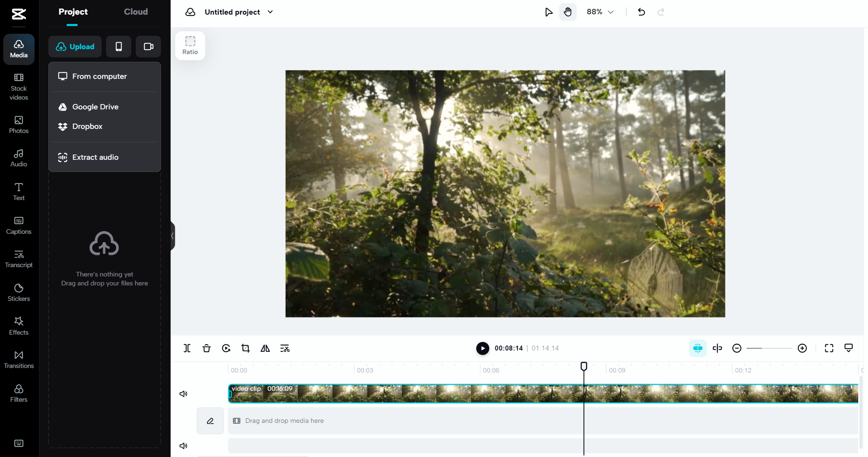The width and height of the screenshot is (868, 457).
Task: Collapse the media panel with side handle
Action: click(173, 236)
